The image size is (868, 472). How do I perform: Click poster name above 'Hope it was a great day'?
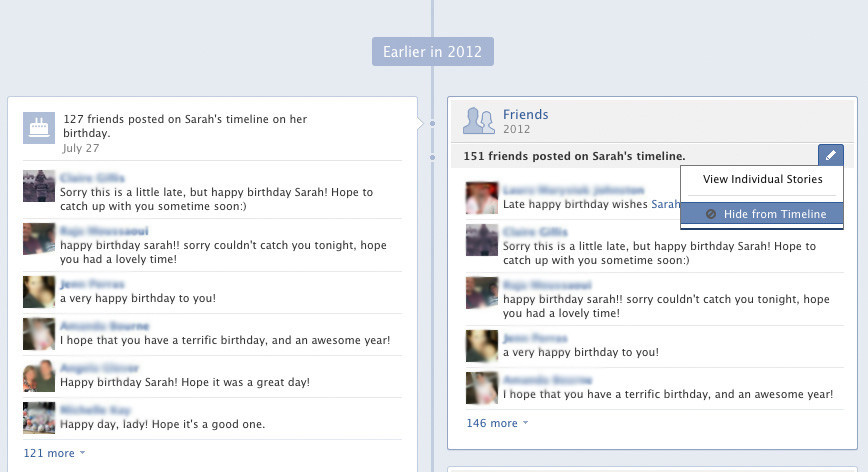[99, 368]
